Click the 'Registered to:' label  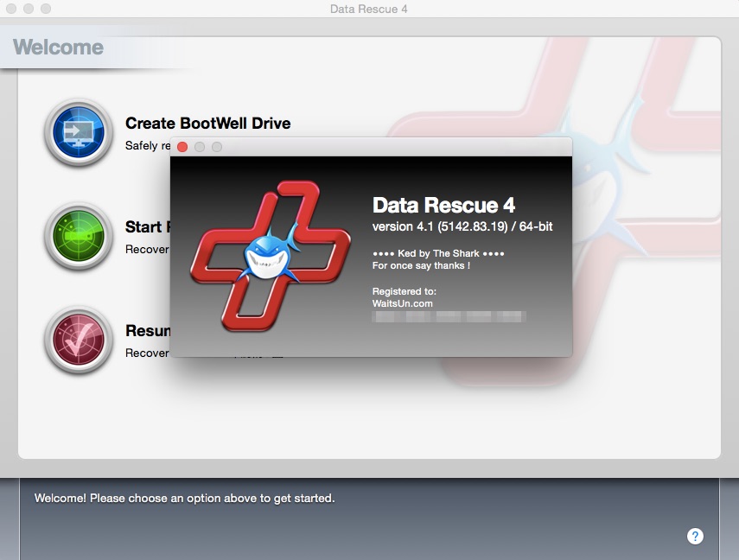click(405, 291)
